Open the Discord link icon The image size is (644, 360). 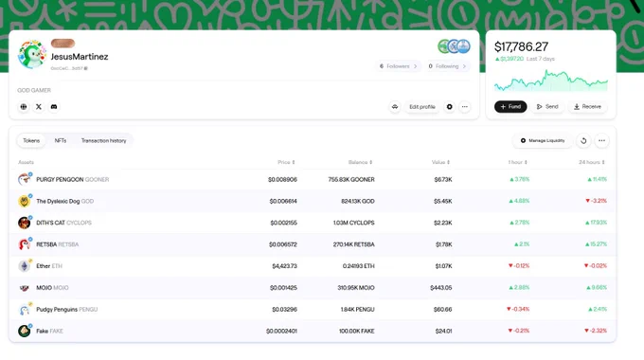coord(54,107)
